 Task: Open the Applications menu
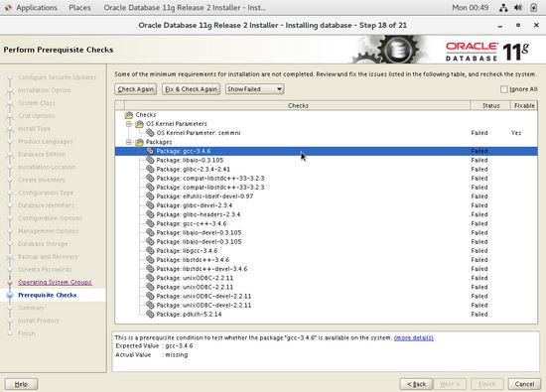(37, 8)
